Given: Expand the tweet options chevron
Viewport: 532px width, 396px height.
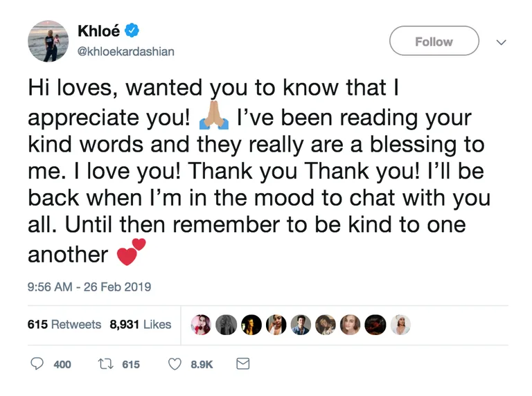Looking at the screenshot, I should tap(501, 42).
